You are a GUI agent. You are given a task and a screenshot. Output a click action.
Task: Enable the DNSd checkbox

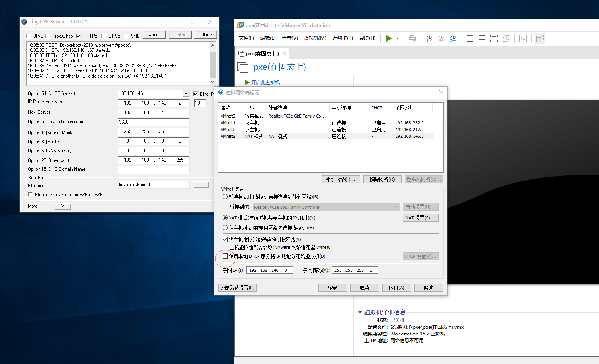pos(104,36)
